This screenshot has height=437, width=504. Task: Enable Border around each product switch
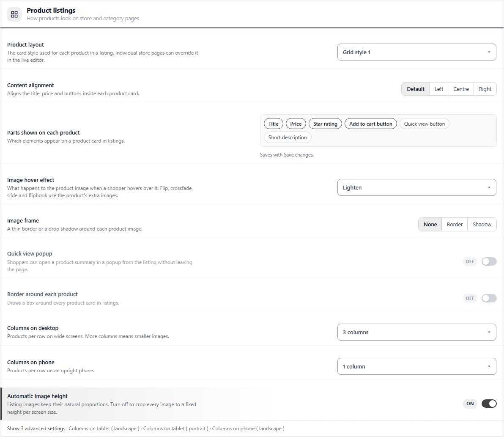[489, 298]
